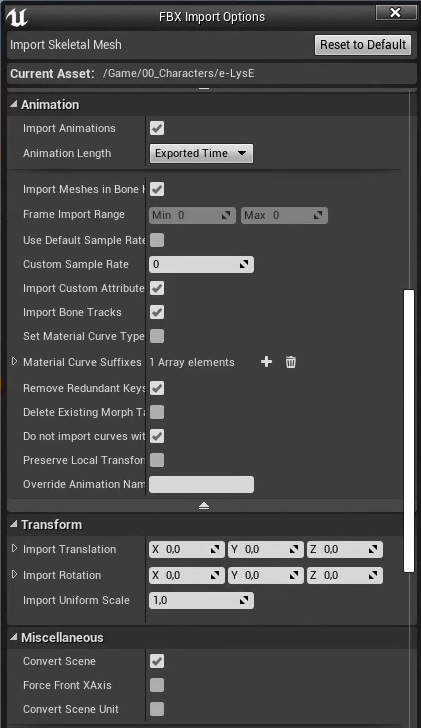Add a Material Curve Suffixes array element
The width and height of the screenshot is (421, 728).
[266, 362]
